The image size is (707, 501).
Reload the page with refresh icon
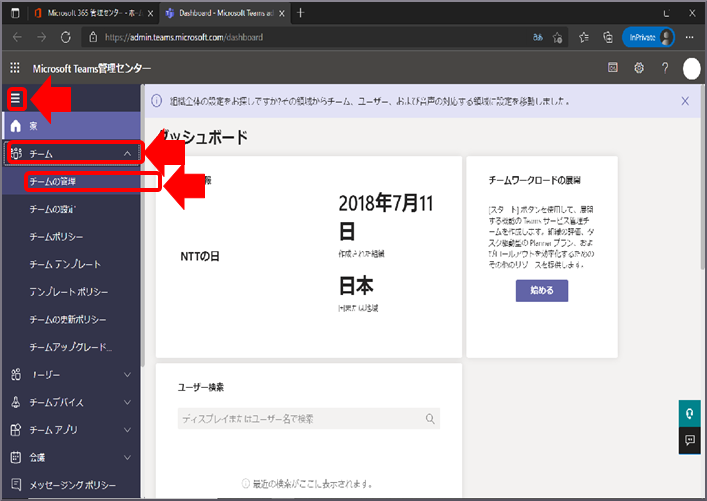pos(66,37)
